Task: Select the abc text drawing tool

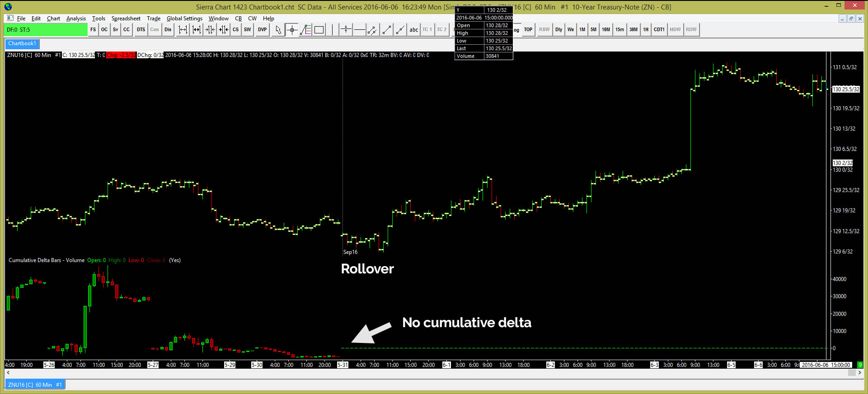Action: point(414,30)
